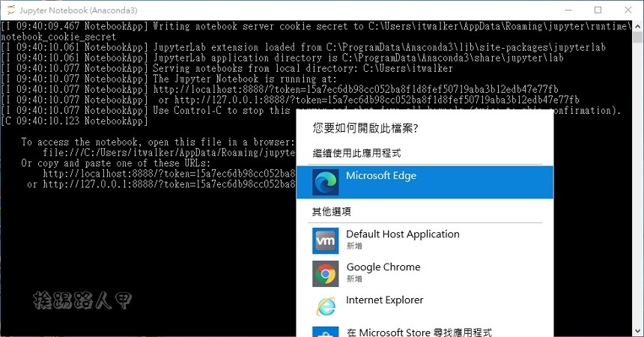Click the scrollbar down arrow
The width and height of the screenshot is (644, 337).
(x=637, y=331)
